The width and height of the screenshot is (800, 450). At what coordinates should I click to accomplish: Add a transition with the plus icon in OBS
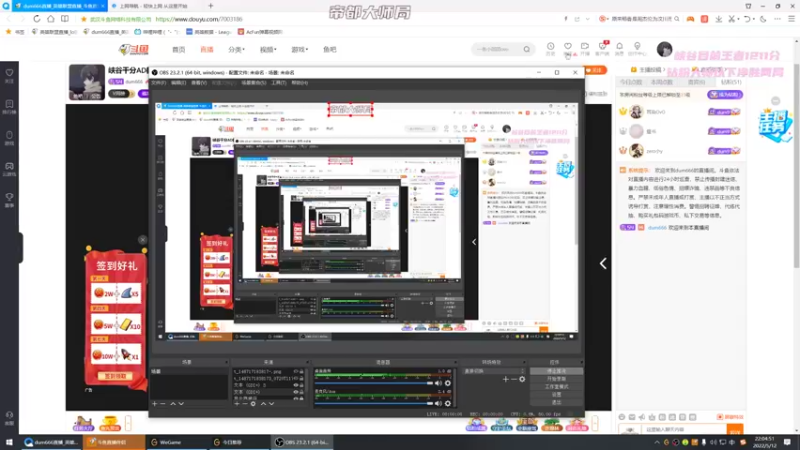point(506,379)
